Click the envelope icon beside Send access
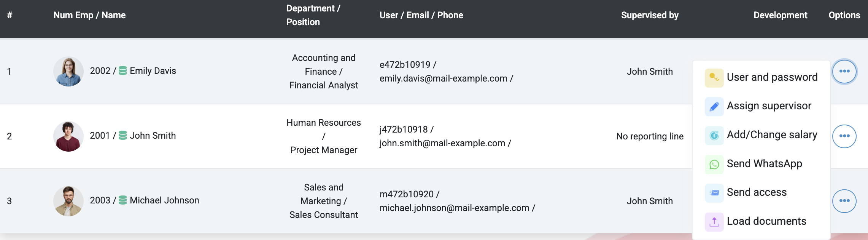The height and width of the screenshot is (240, 868). (714, 193)
